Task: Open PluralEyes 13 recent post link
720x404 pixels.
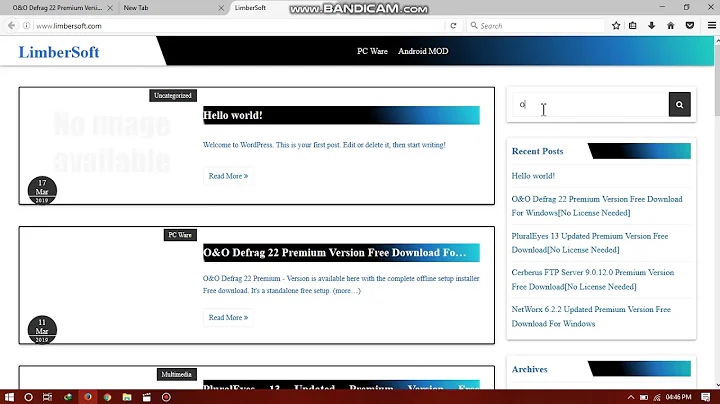Action: point(590,243)
